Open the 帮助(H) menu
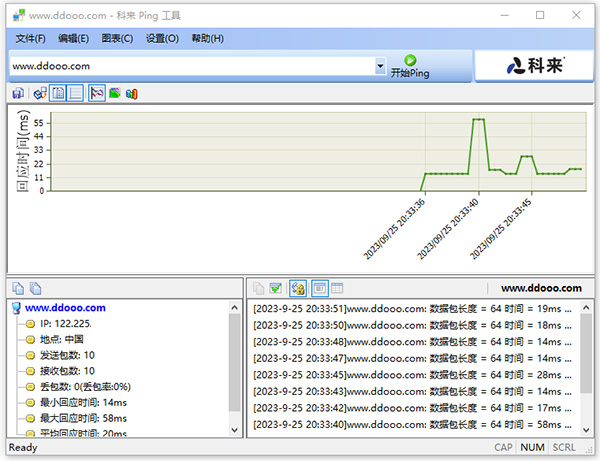The height and width of the screenshot is (461, 600). coord(207,39)
